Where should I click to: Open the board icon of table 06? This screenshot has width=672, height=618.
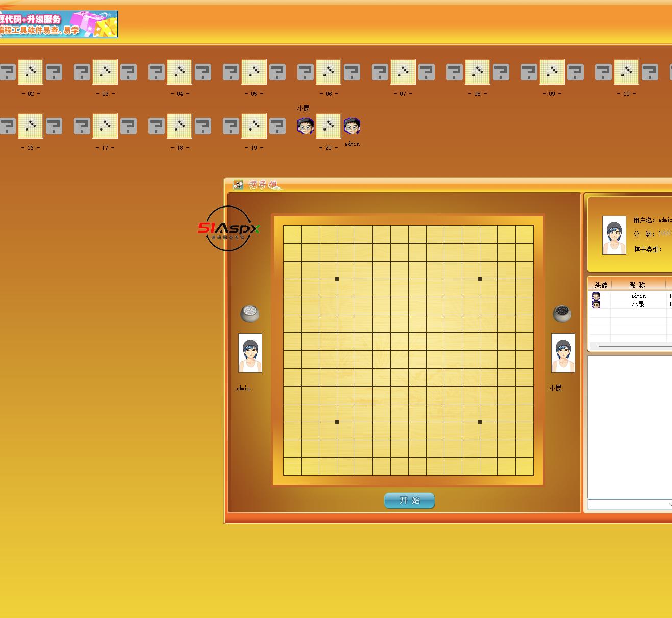click(329, 72)
